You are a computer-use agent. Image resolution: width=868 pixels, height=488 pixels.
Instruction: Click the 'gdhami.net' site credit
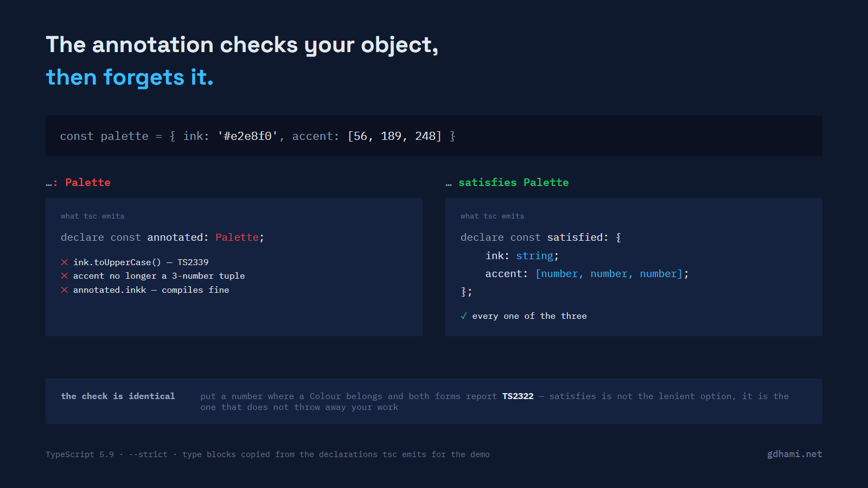coord(795,454)
